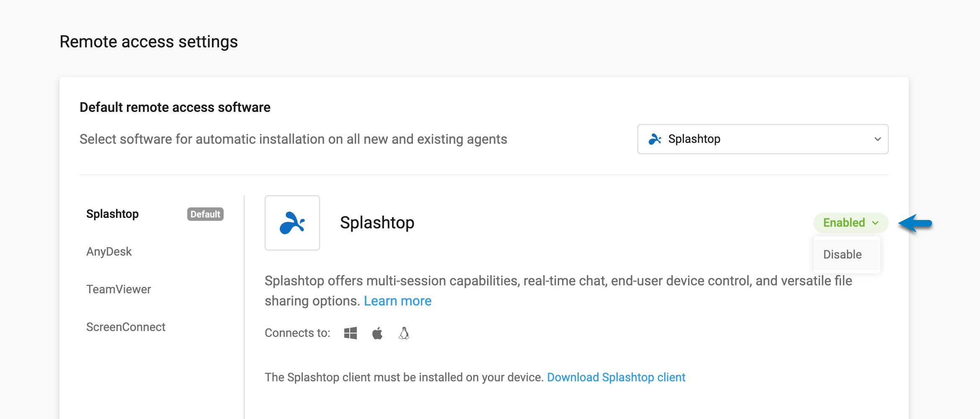Select ScreenConnect in the left sidebar
The width and height of the screenshot is (980, 419).
(126, 326)
